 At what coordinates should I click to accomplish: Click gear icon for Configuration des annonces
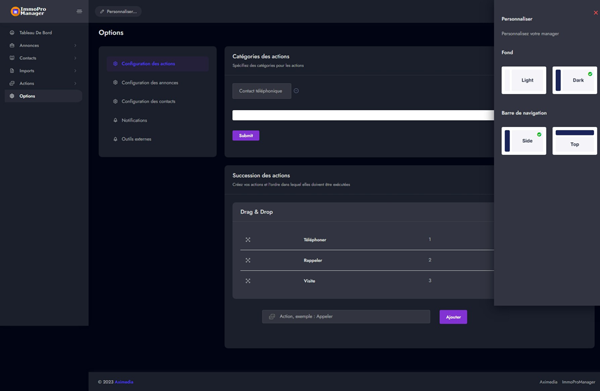pyautogui.click(x=115, y=82)
